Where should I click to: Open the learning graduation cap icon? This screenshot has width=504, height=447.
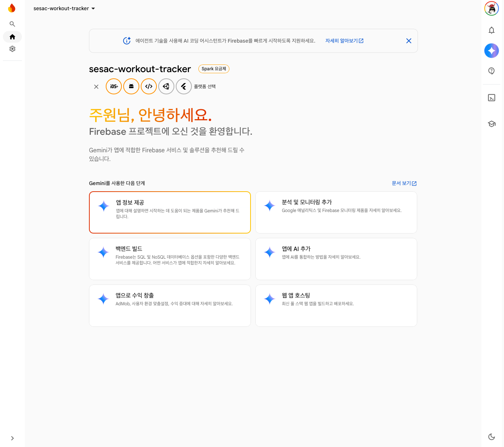tap(492, 124)
